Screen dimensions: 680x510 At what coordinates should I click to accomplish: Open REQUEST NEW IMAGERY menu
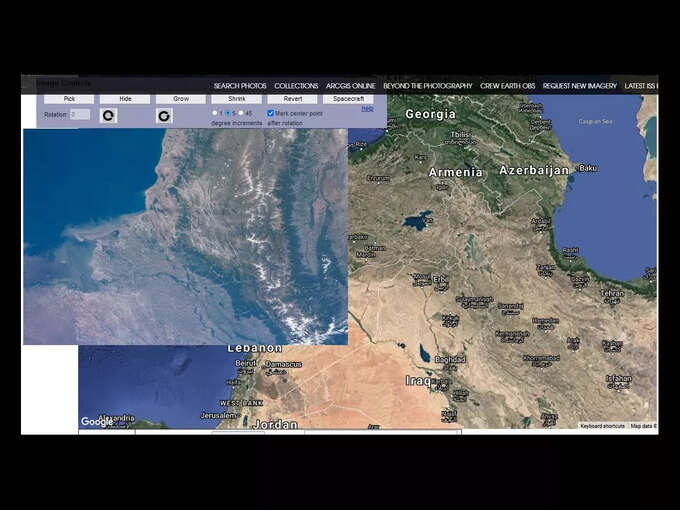pyautogui.click(x=579, y=86)
